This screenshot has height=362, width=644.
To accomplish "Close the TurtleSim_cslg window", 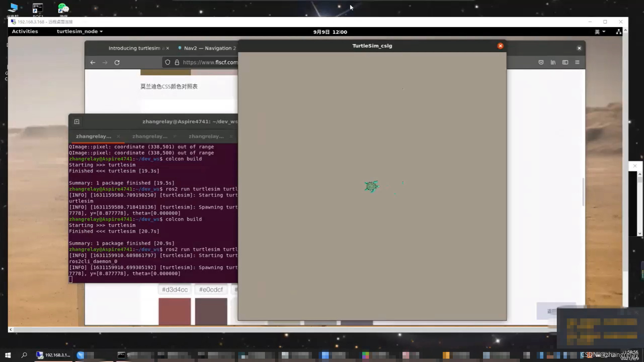I will point(500,46).
